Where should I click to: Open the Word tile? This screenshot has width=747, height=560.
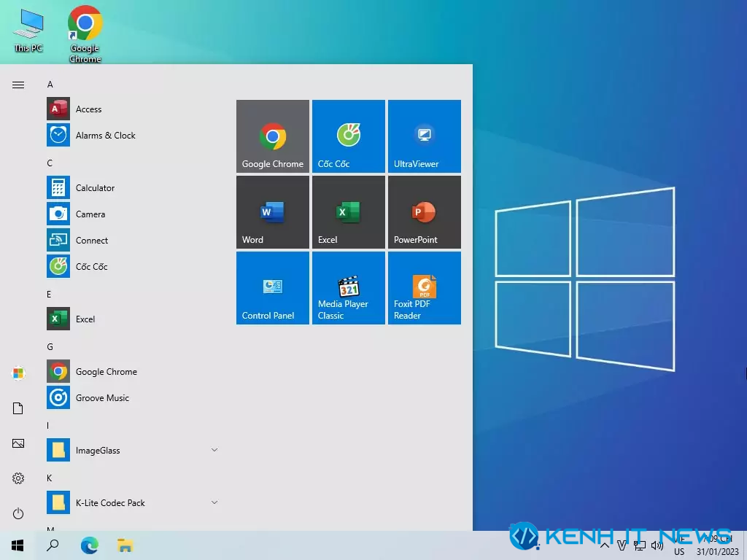point(273,212)
